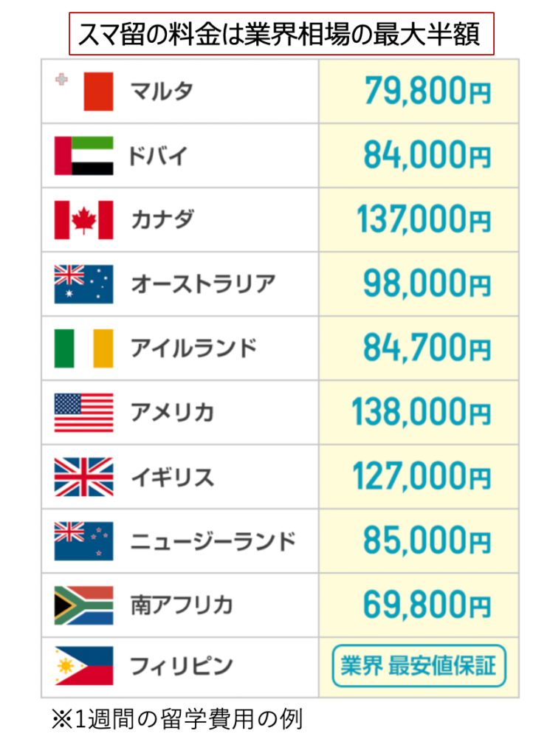Click the マルタ country name
Viewport: 550px width, 756px height.
pos(162,92)
